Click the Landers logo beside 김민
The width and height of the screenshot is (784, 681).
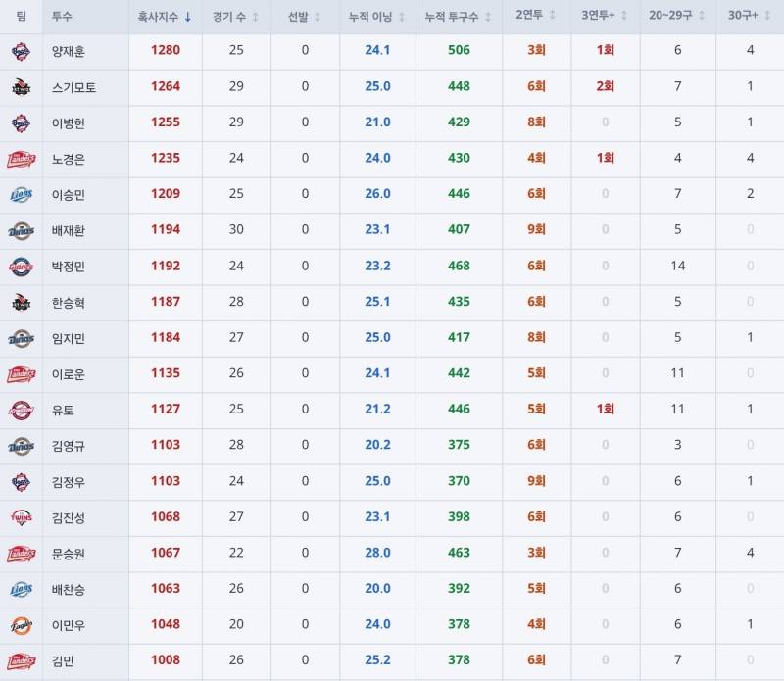pyautogui.click(x=21, y=661)
